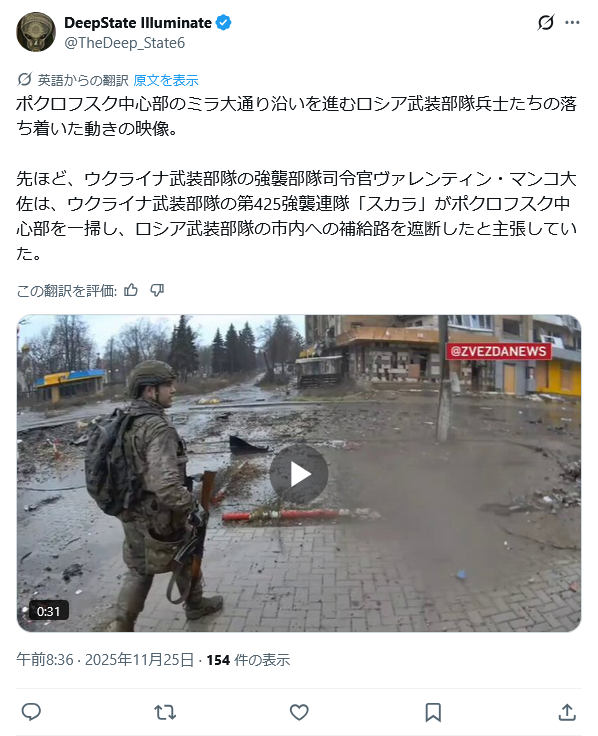Click the @ZVEZDANEWS watermark on video
The width and height of the screenshot is (598, 736).
(498, 351)
